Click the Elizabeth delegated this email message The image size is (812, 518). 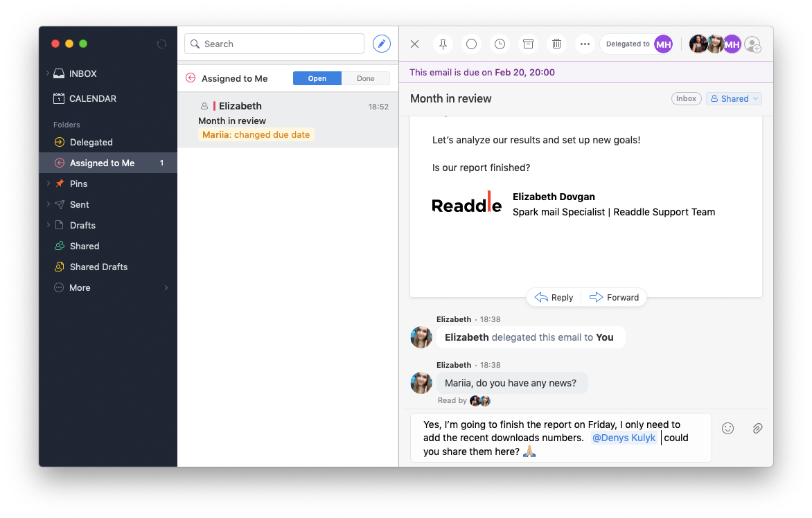(x=530, y=337)
